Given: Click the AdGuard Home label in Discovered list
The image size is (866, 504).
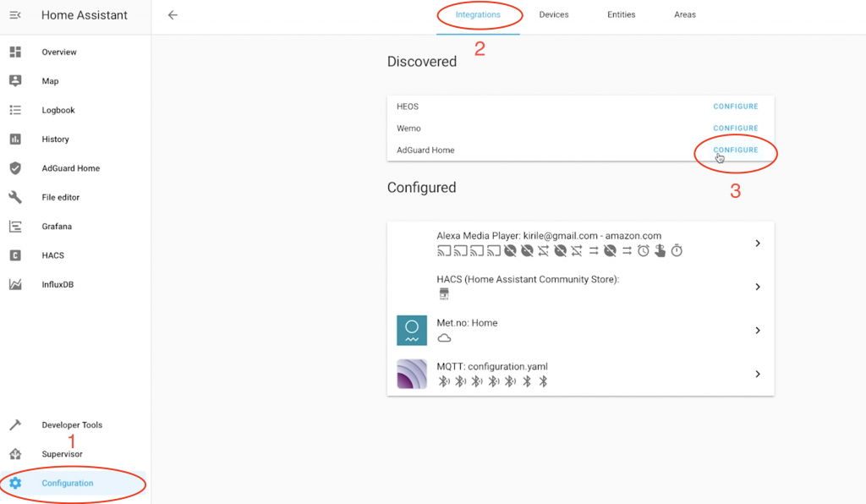Looking at the screenshot, I should tap(425, 151).
